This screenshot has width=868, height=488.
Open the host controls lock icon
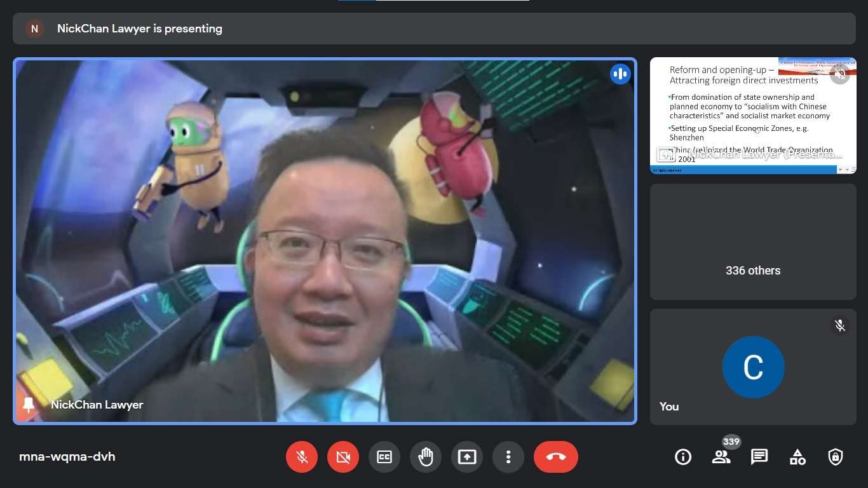coord(836,457)
